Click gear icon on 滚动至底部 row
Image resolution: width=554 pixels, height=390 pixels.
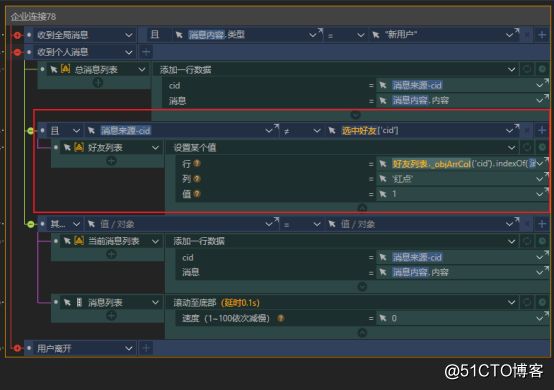pos(542,302)
